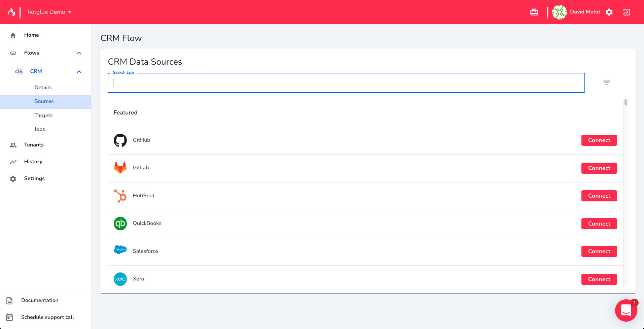This screenshot has height=329, width=644.
Task: Connect the HubSpot source
Action: [599, 196]
